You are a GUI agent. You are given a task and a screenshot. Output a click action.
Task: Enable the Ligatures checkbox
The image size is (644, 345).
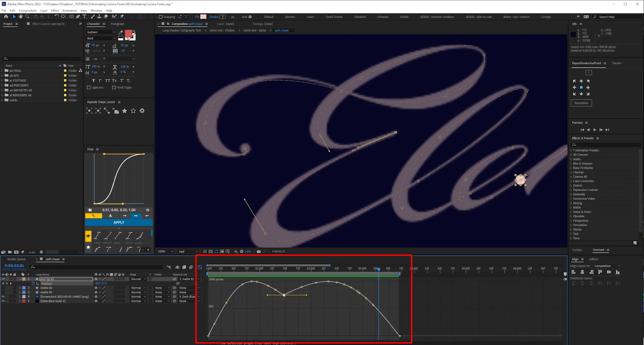pyautogui.click(x=89, y=87)
